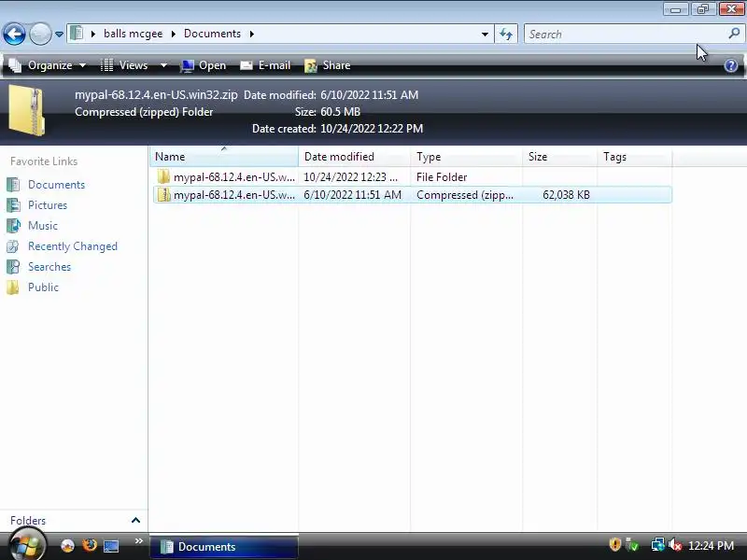This screenshot has width=747, height=560.
Task: Sort by the Tags column header
Action: (x=635, y=157)
